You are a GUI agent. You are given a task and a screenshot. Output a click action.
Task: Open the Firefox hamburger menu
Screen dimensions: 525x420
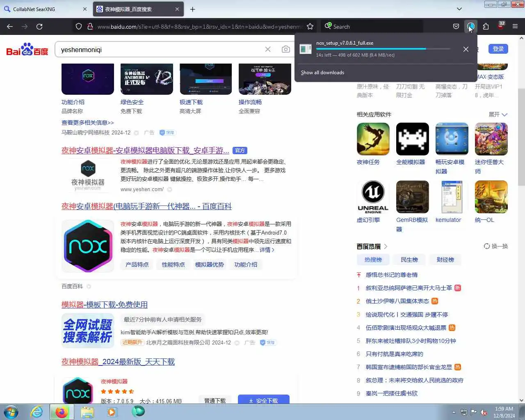pos(515,27)
